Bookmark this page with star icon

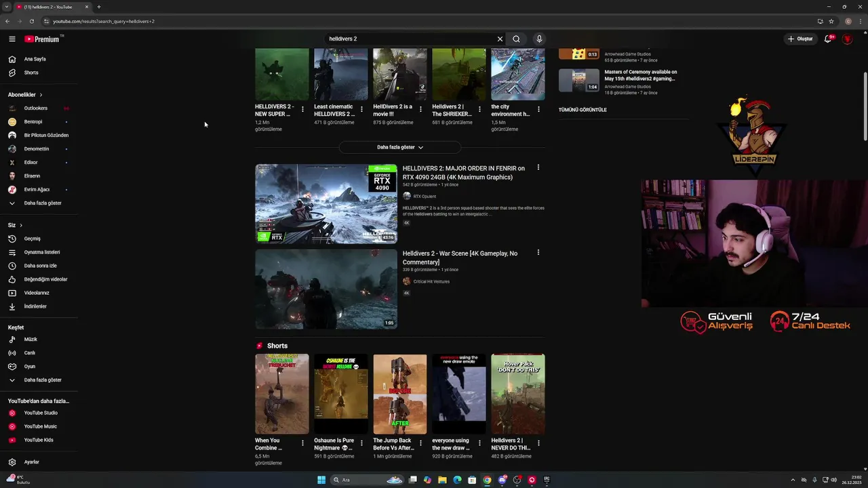[831, 21]
